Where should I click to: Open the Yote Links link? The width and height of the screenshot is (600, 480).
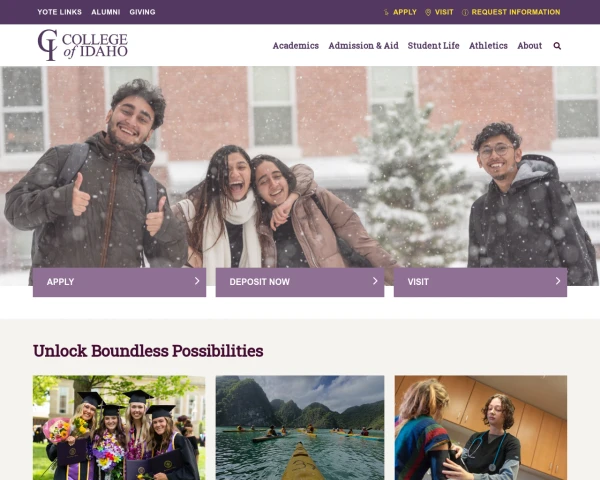(x=59, y=12)
